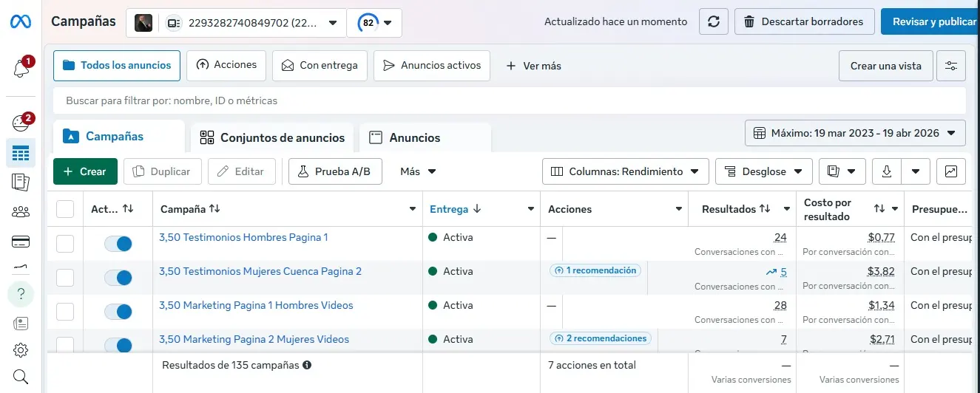Image resolution: width=980 pixels, height=393 pixels.
Task: Click the Meta logo icon
Action: (x=20, y=21)
